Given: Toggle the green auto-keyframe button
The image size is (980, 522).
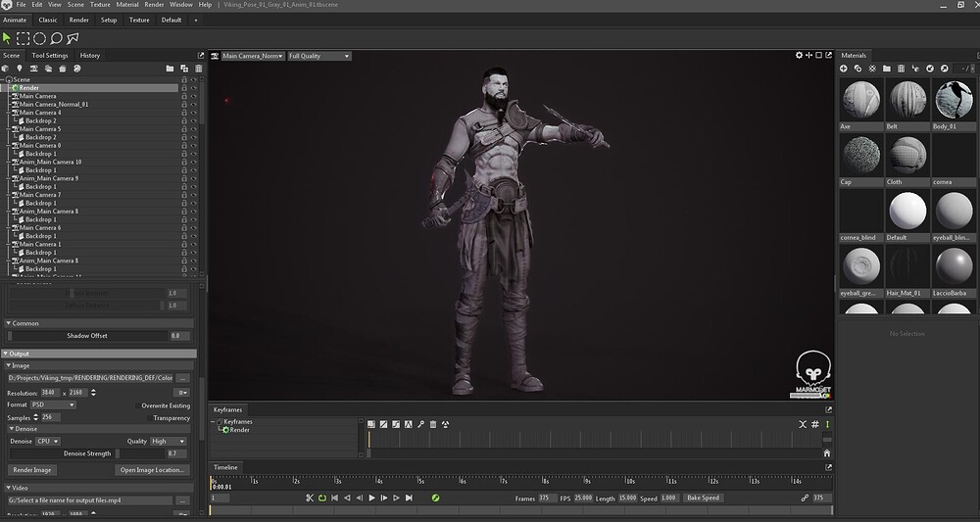Looking at the screenshot, I should tap(436, 498).
